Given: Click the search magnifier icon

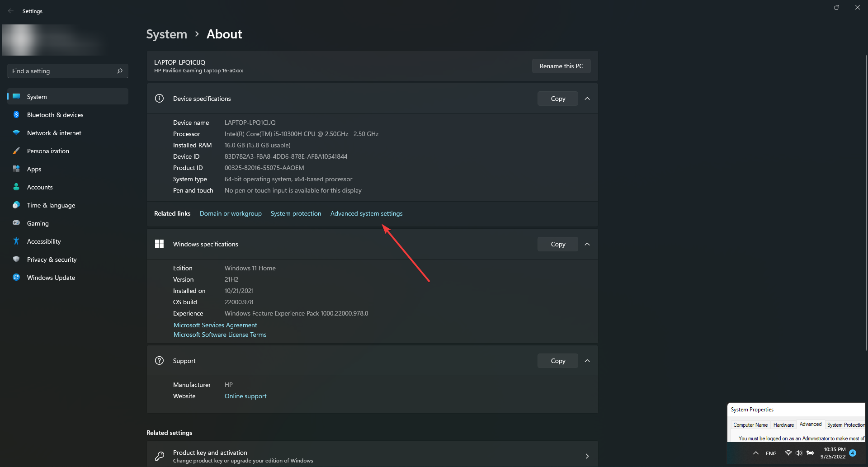Looking at the screenshot, I should [120, 71].
